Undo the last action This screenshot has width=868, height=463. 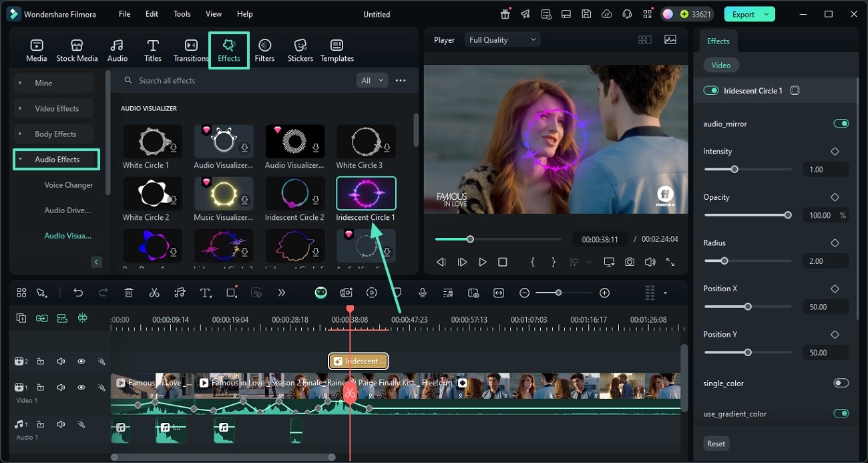78,293
